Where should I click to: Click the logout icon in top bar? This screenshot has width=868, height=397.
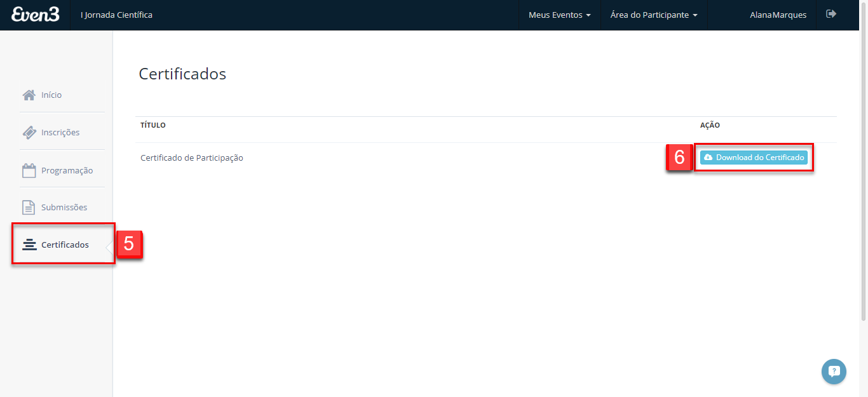tap(831, 14)
